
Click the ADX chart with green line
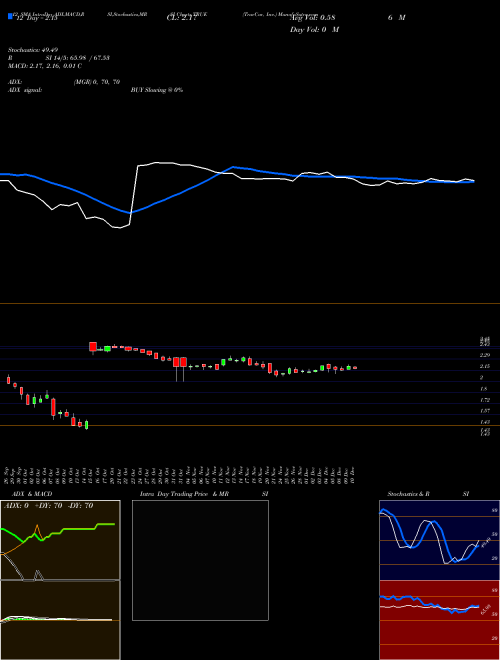(60, 540)
